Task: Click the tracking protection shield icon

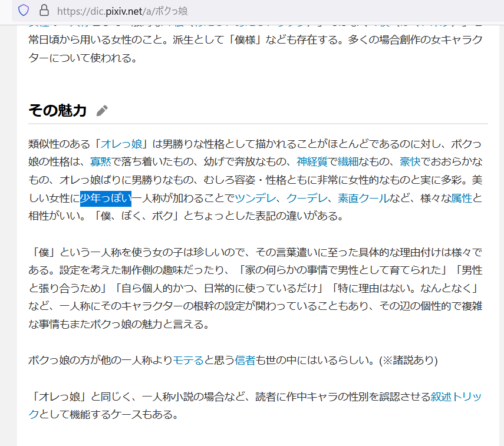Action: (24, 11)
